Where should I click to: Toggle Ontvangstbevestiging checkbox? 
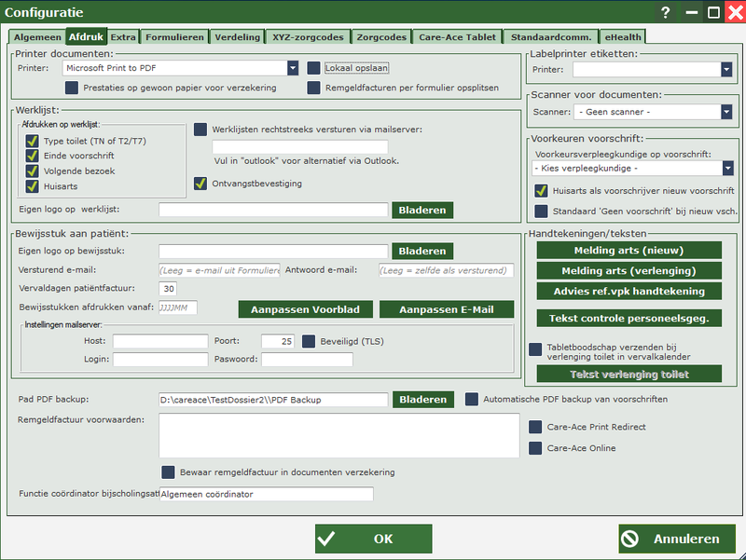point(200,183)
